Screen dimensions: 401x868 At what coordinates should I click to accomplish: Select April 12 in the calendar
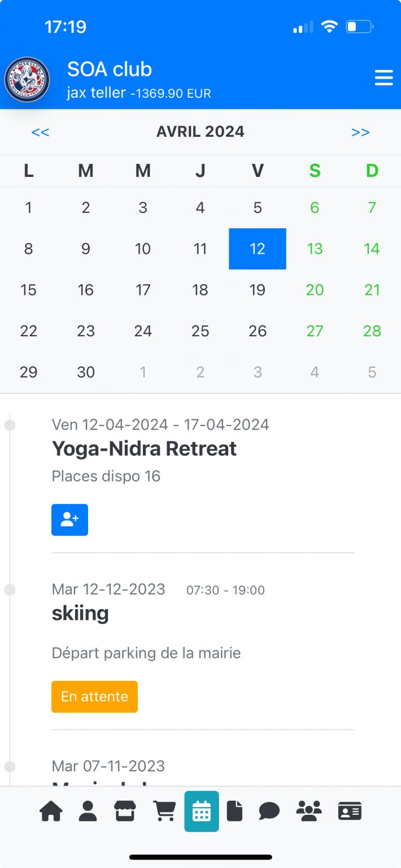click(258, 249)
